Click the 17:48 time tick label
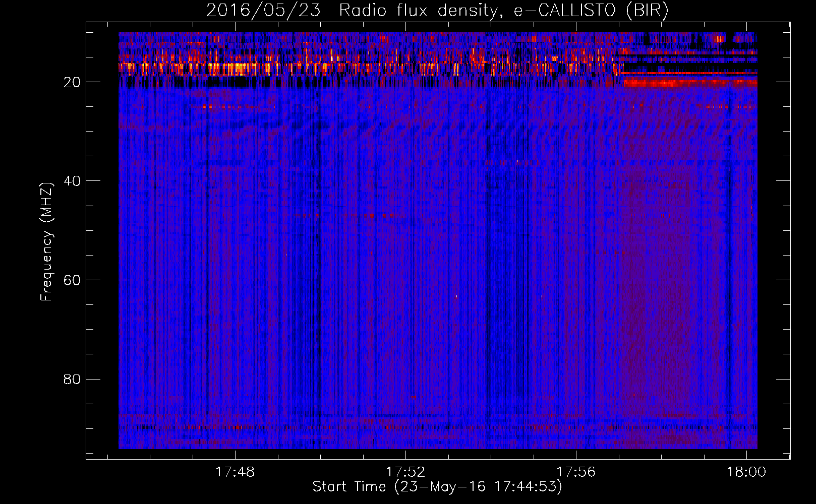Screen dimensions: 816x504 tap(236, 472)
